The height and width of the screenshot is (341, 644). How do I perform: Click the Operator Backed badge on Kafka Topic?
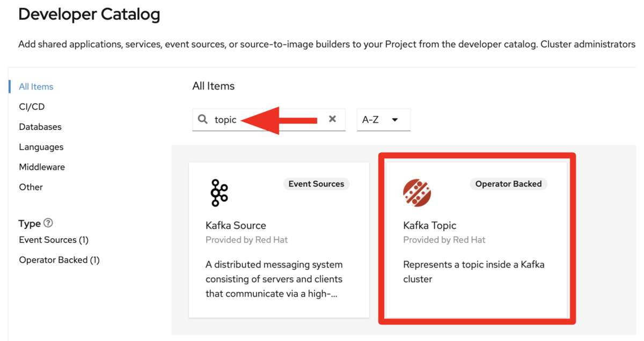click(x=509, y=184)
